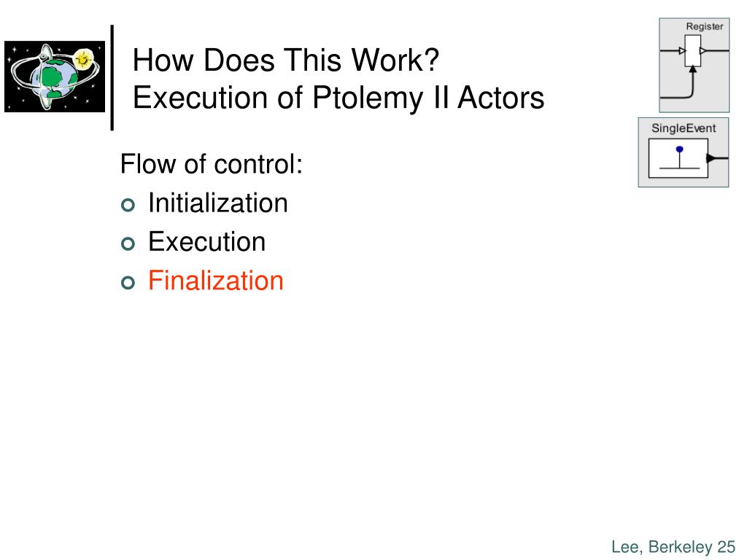Click the Register label text
Viewport: 747px width, 560px height.
pos(705,27)
